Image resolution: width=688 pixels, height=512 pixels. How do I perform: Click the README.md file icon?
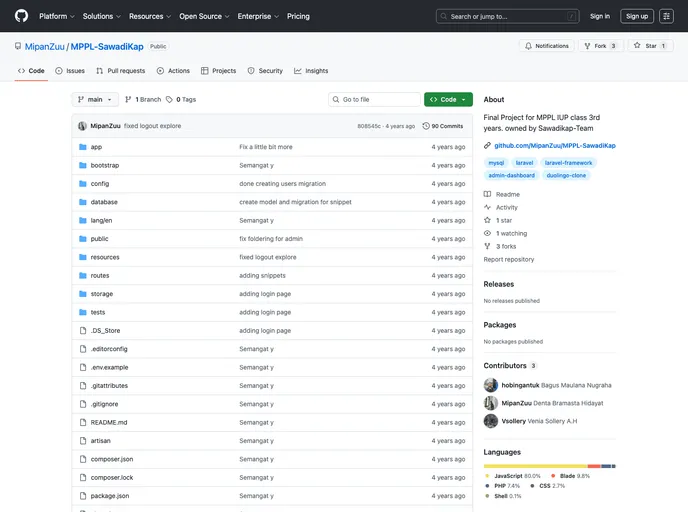pos(83,422)
